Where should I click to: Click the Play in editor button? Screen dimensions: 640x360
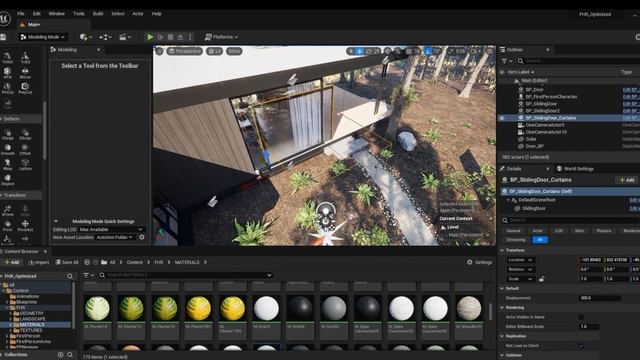tap(150, 37)
